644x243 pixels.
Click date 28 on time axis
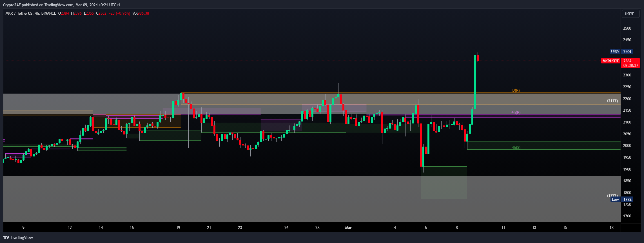pyautogui.click(x=317, y=228)
